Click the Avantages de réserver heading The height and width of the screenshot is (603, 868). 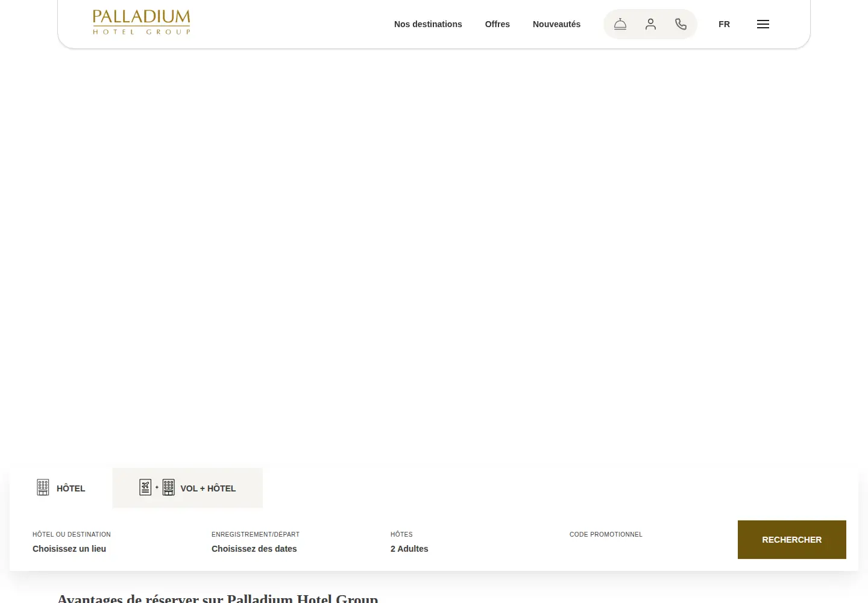[218, 598]
